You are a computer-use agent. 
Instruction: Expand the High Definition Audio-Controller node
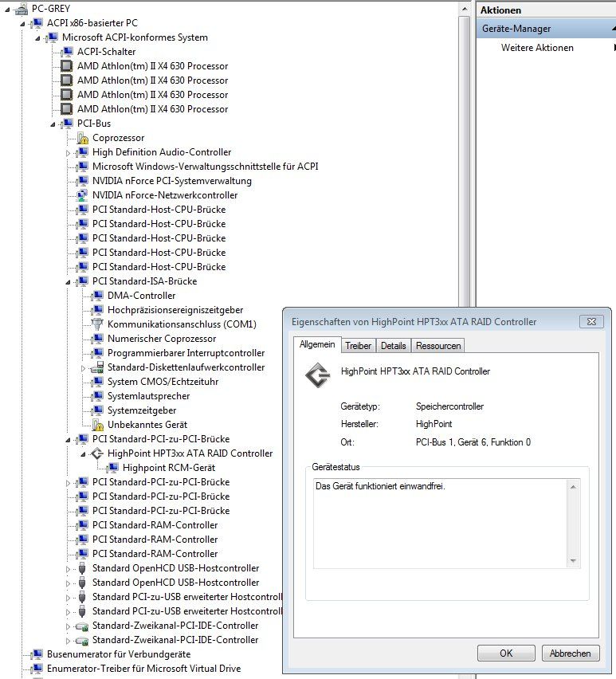68,153
